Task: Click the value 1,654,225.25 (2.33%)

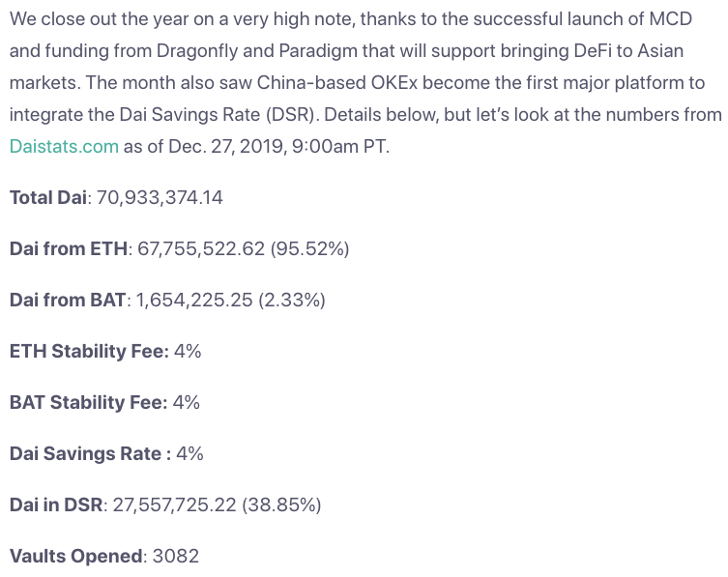Action: [231, 300]
